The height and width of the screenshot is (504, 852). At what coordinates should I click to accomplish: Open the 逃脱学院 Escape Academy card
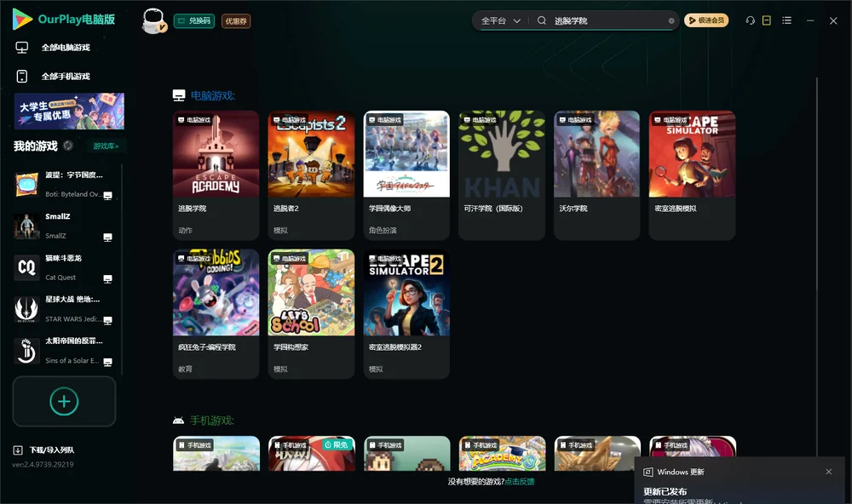(x=216, y=175)
